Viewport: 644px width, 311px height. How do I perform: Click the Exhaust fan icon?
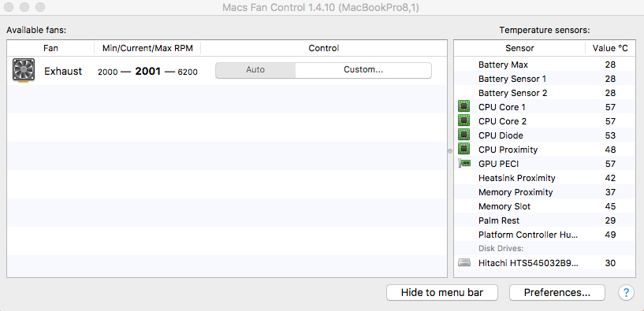pyautogui.click(x=24, y=70)
